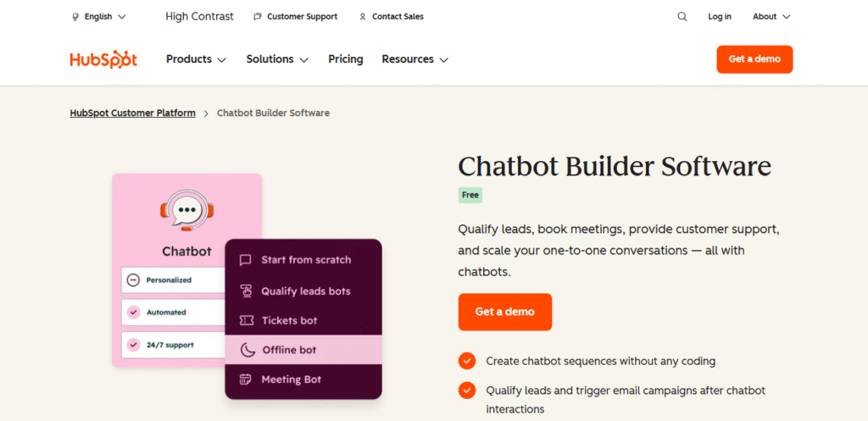Click the Log in link
The height and width of the screenshot is (421, 868).
coord(720,17)
